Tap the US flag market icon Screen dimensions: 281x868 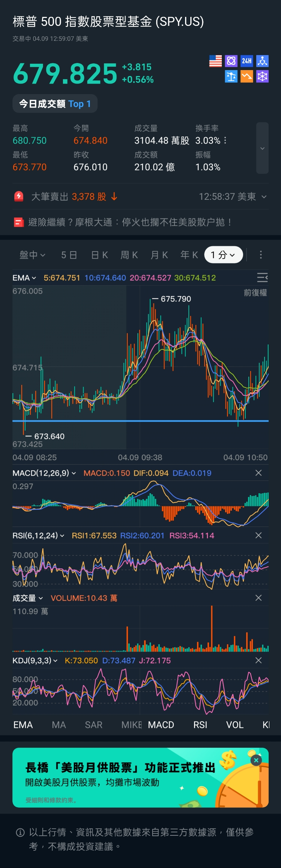215,61
